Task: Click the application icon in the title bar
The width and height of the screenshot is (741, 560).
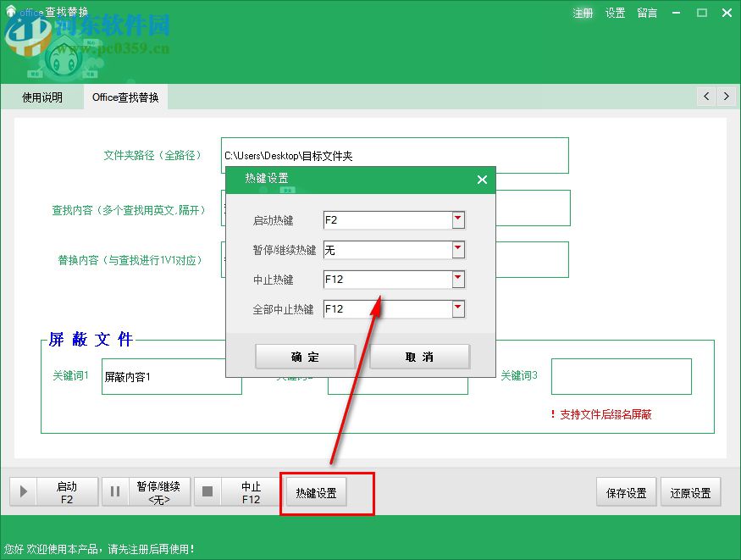Action: coord(8,12)
